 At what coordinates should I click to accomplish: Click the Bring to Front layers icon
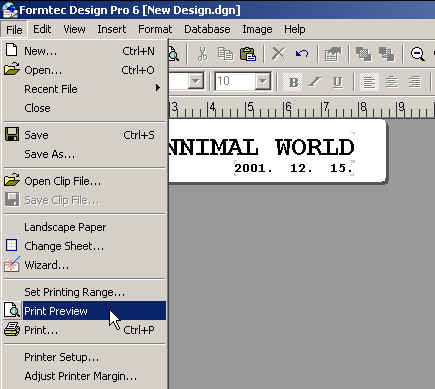[363, 54]
